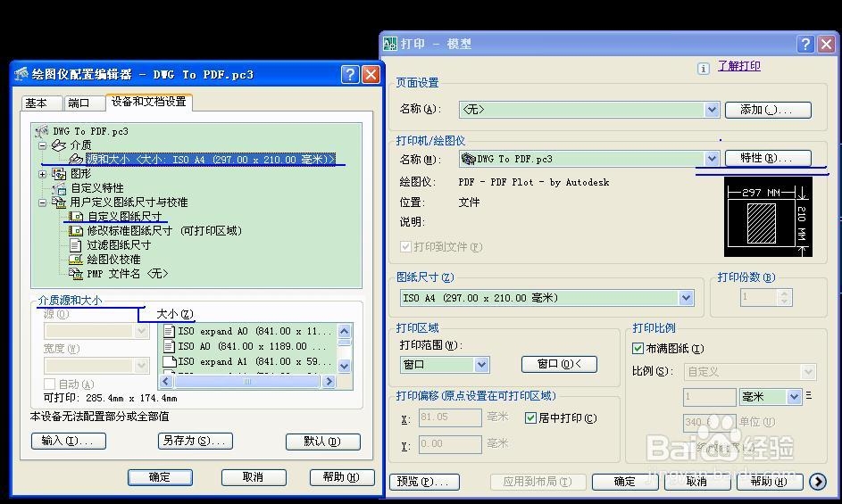Click the Y offset input field
Screen dimensions: 842x504
[450, 444]
